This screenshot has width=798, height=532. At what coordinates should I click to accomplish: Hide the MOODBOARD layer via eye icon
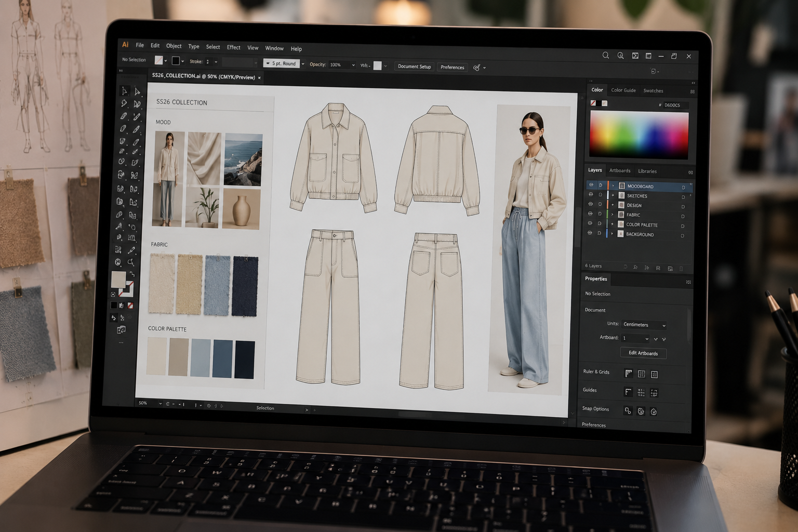coord(591,185)
